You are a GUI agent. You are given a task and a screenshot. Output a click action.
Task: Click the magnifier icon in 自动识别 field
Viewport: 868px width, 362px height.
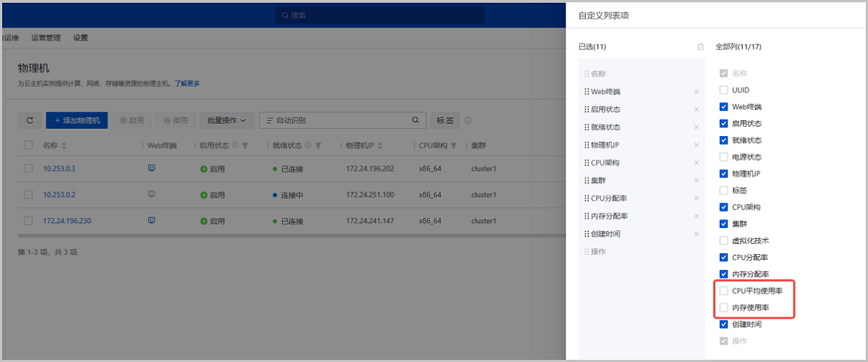tap(415, 121)
